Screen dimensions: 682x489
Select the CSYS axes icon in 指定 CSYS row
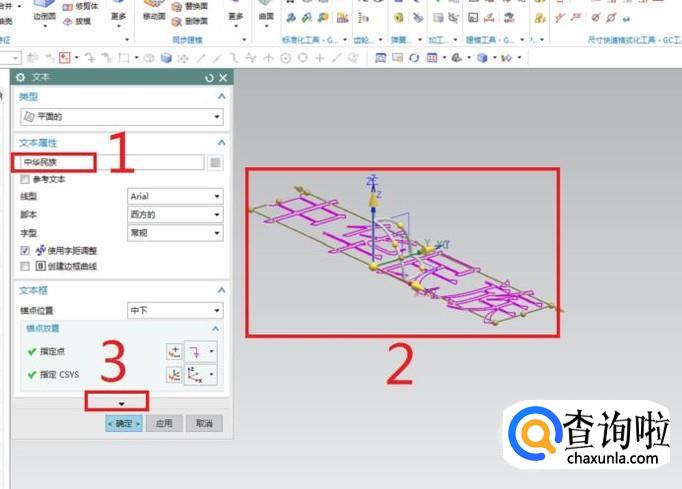(195, 375)
